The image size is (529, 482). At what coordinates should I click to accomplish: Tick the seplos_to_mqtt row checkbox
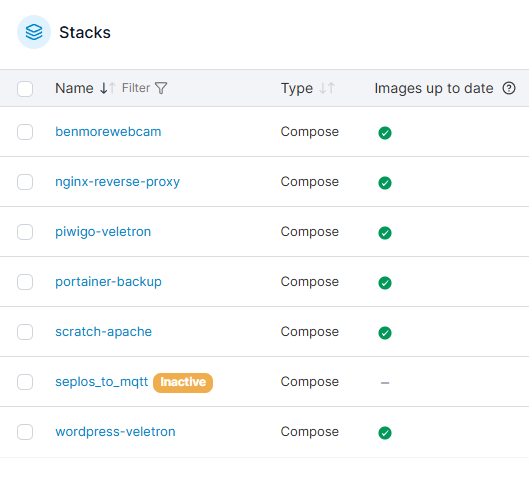[x=25, y=382]
